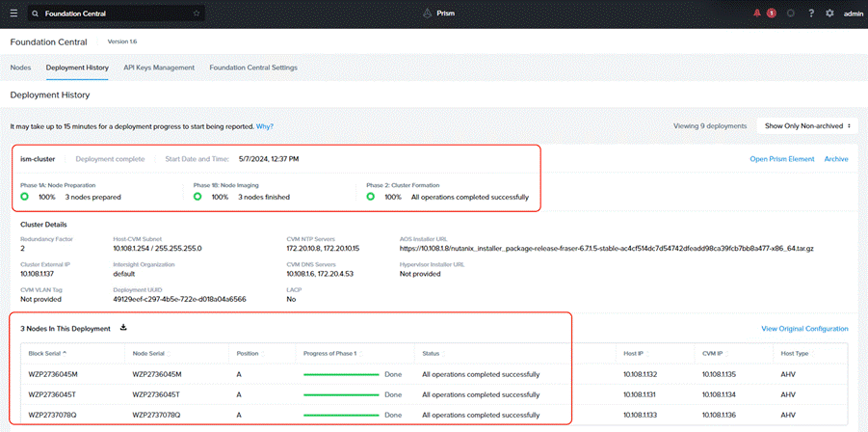Viewport: 868px width, 432px height.
Task: Switch to the Nodes tab
Action: point(20,67)
